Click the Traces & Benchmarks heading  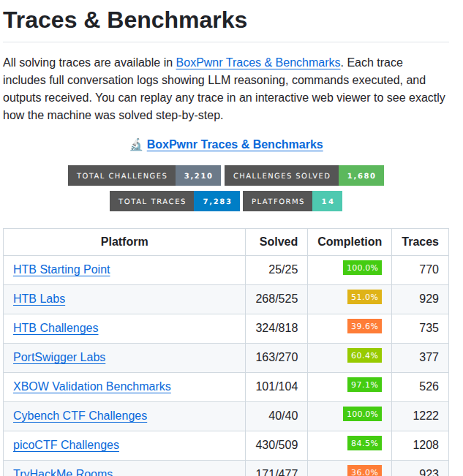pyautogui.click(x=125, y=20)
